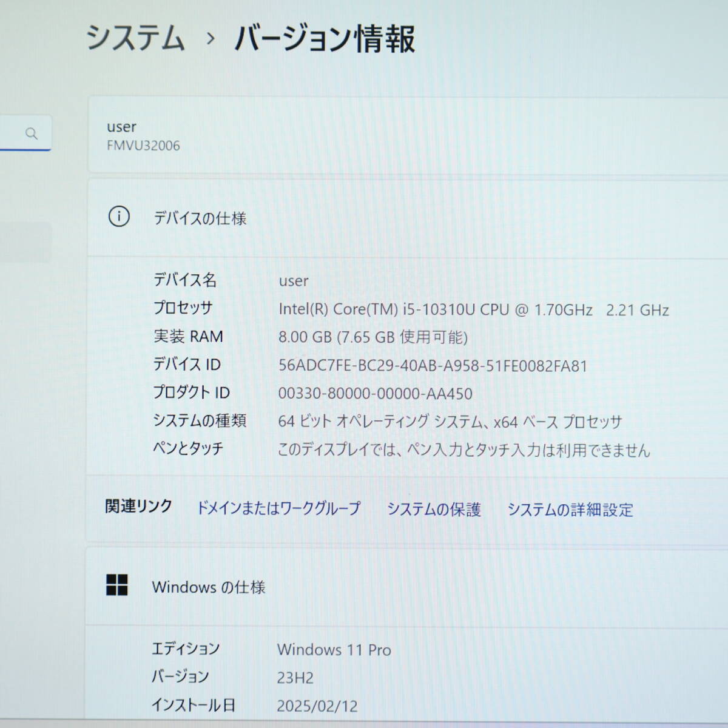This screenshot has width=728, height=728.
Task: Click the インストール日 value 2025/02/12
Action: [317, 706]
